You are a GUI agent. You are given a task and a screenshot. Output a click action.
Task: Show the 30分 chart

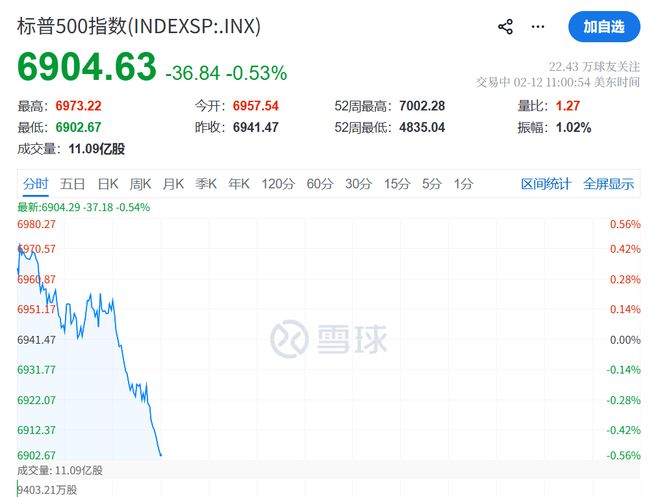coord(358,184)
